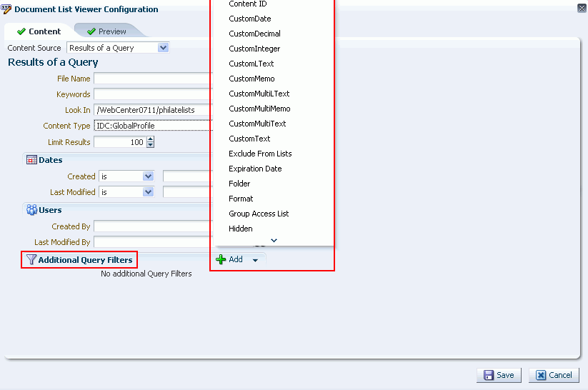Click the Content Type field
Screen dimensions: 588x390
[154, 126]
